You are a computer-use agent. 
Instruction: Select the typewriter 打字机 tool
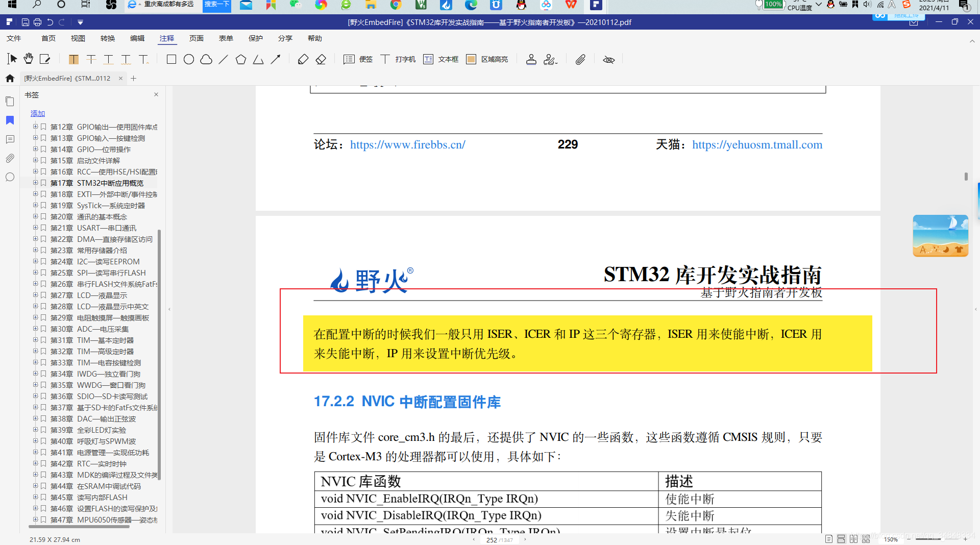[398, 59]
